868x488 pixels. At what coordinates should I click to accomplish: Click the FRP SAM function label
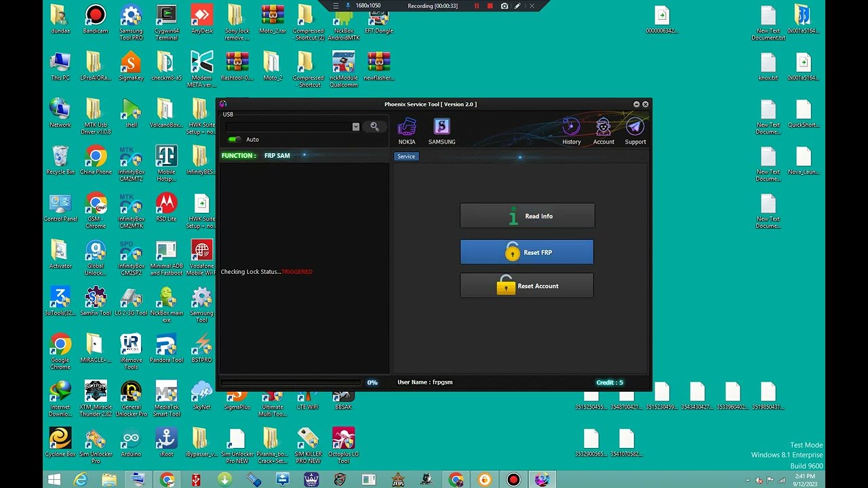pos(277,156)
